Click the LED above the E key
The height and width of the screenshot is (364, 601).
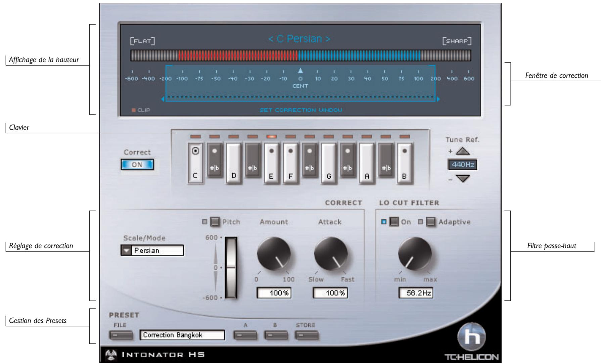272,137
